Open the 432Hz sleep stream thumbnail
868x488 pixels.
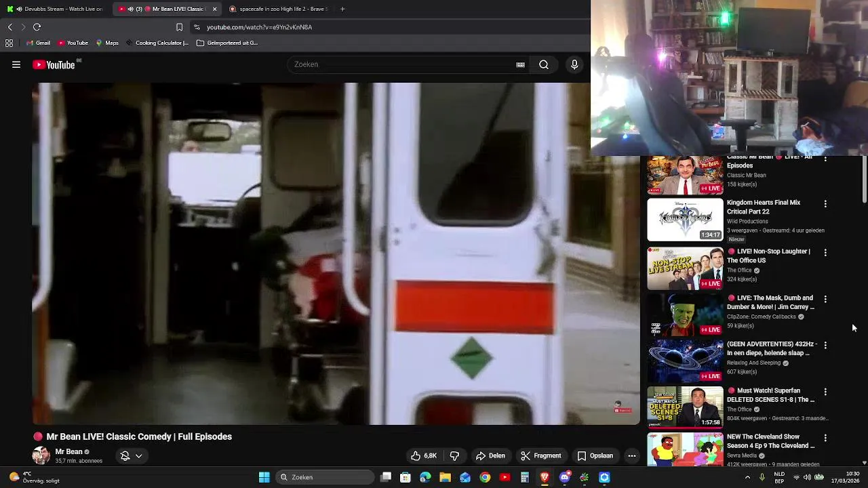685,361
